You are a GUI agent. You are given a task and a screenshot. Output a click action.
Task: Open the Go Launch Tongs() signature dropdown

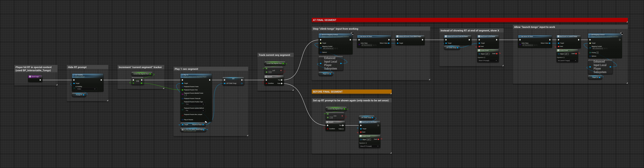point(567,60)
